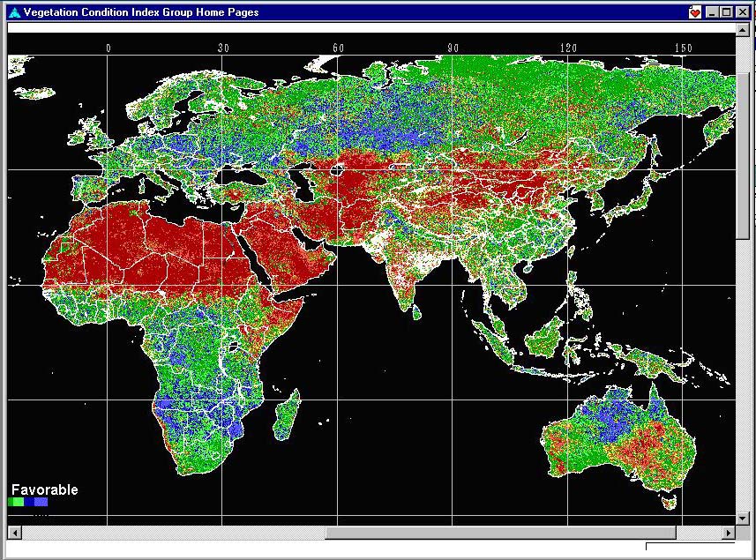Image resolution: width=756 pixels, height=560 pixels.
Task: Click the longitude label '60'
Action: tap(338, 48)
